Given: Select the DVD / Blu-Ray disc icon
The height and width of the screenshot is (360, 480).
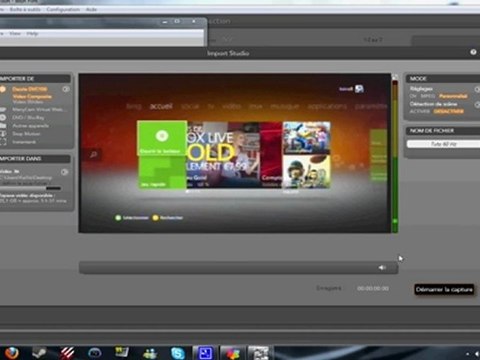Looking at the screenshot, I should pyautogui.click(x=3, y=118).
